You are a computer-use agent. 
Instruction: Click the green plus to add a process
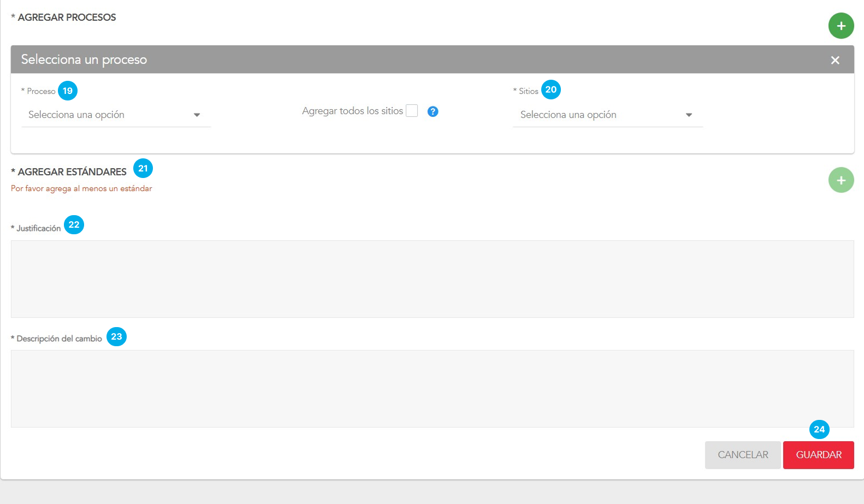coord(841,26)
